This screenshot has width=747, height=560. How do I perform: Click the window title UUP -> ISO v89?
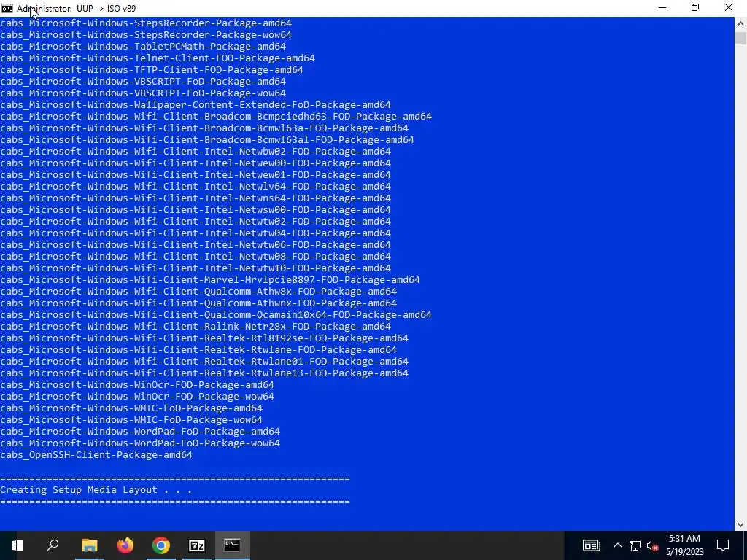pos(107,8)
